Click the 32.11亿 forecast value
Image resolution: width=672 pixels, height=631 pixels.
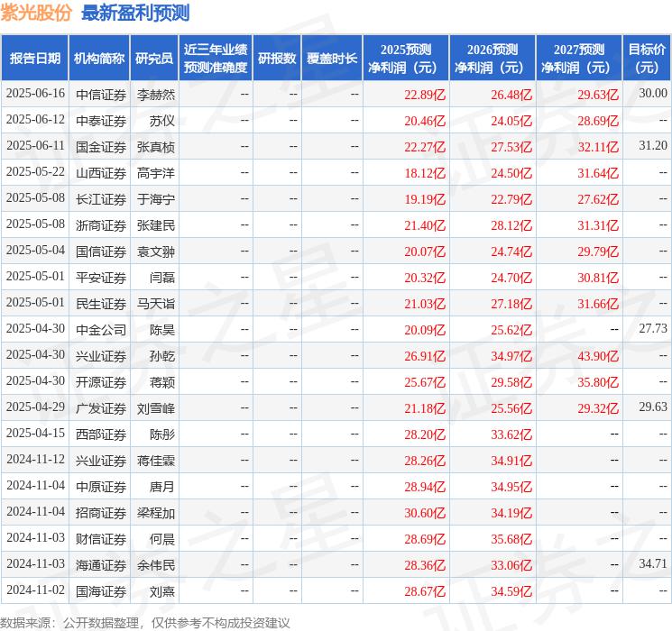598,147
